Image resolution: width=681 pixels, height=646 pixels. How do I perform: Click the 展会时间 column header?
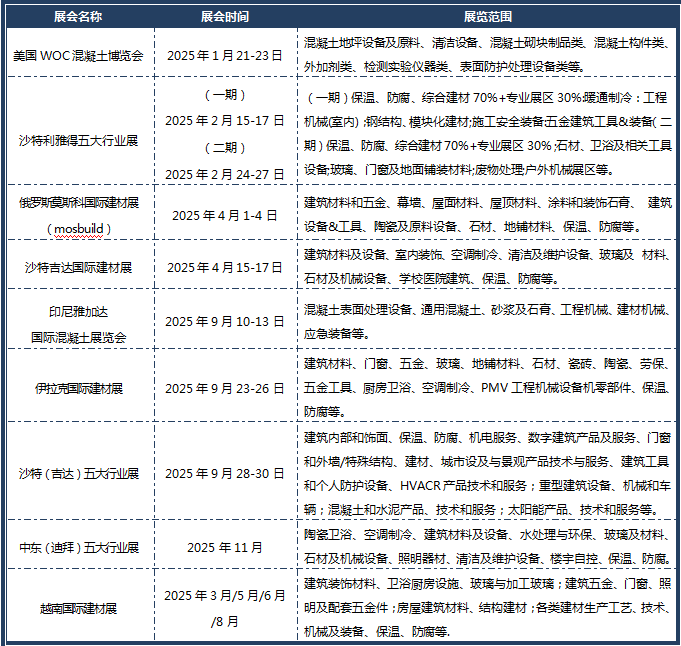225,17
